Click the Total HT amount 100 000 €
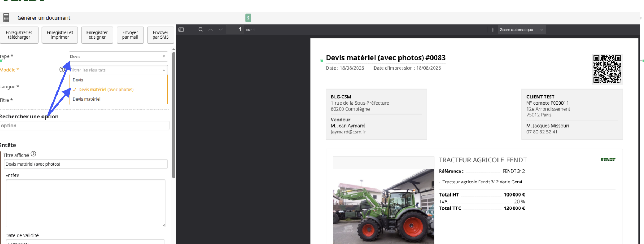The height and width of the screenshot is (244, 644). (x=514, y=195)
